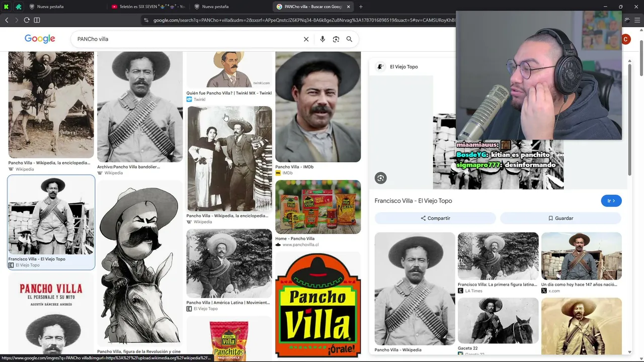Image resolution: width=644 pixels, height=362 pixels.
Task: Click the www.panchovilla.cl source link
Action: pyautogui.click(x=300, y=245)
